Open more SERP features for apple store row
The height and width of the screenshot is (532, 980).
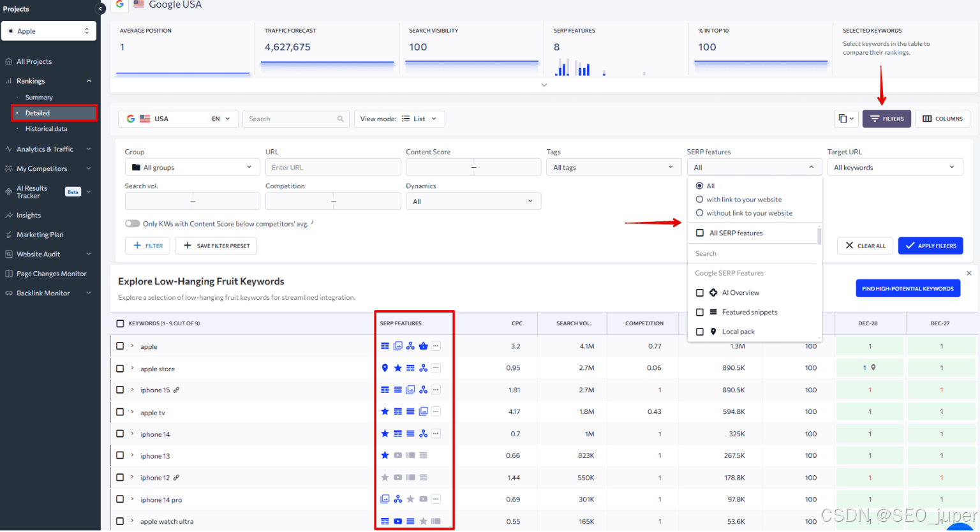[x=436, y=368]
